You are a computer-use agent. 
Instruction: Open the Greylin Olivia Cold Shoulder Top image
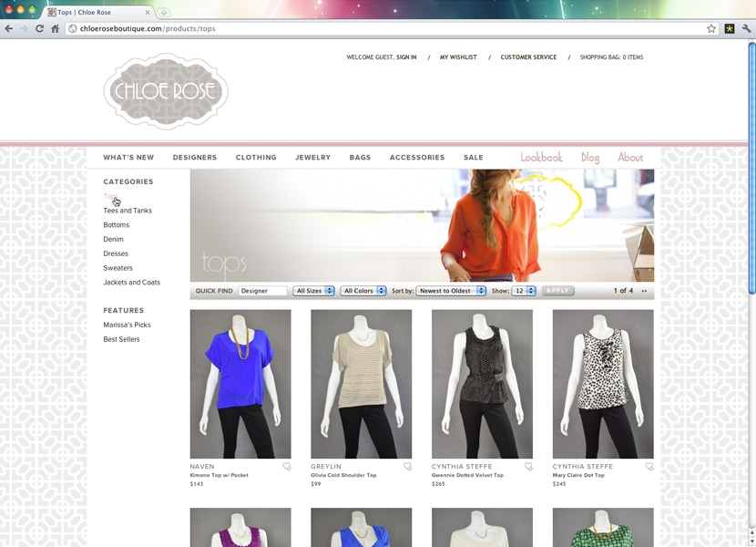click(362, 384)
